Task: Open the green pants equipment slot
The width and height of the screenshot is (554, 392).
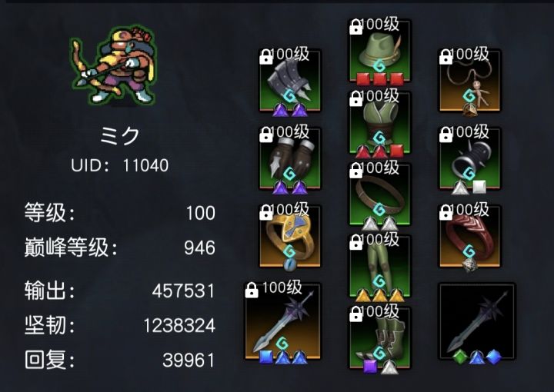Action: pyautogui.click(x=380, y=266)
